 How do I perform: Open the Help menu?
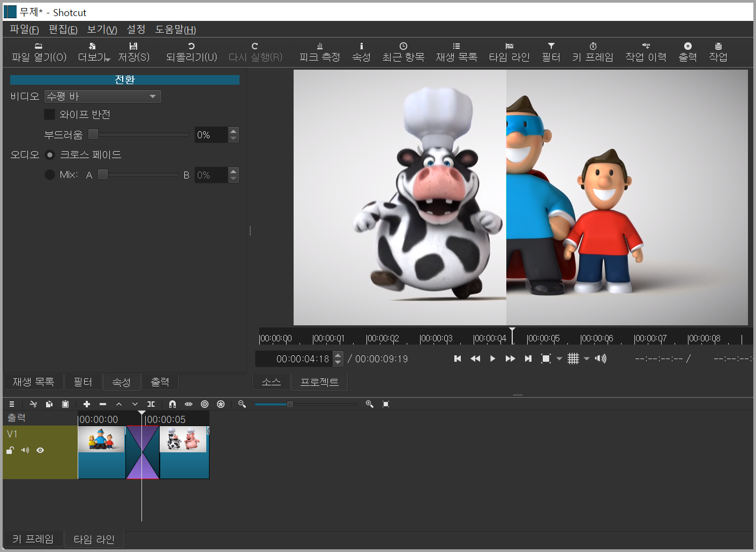coord(176,29)
